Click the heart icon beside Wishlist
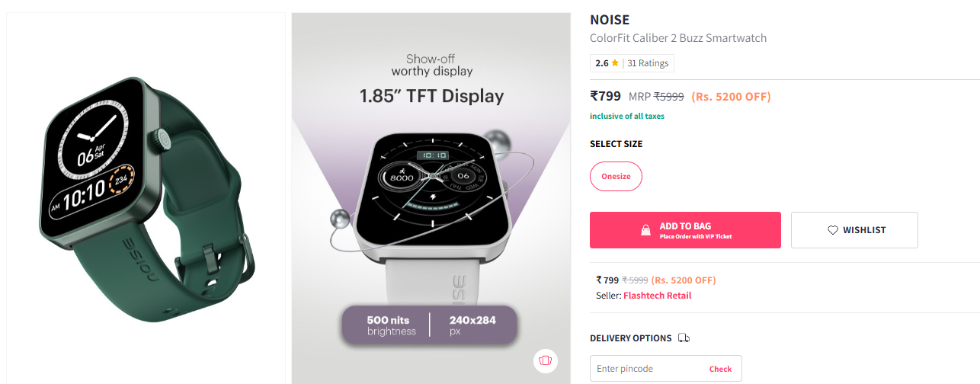980x384 pixels. (x=833, y=230)
